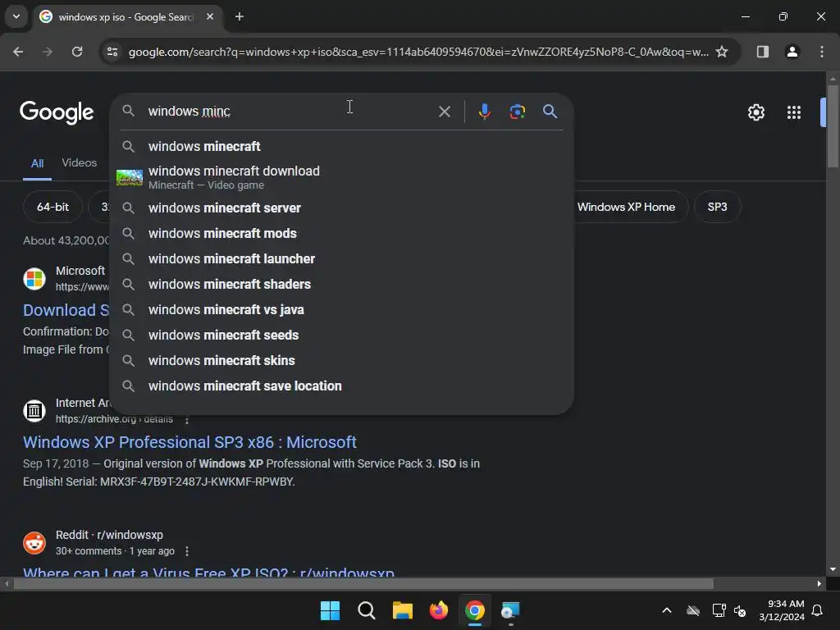Switch to the Videos results tab

(x=80, y=163)
